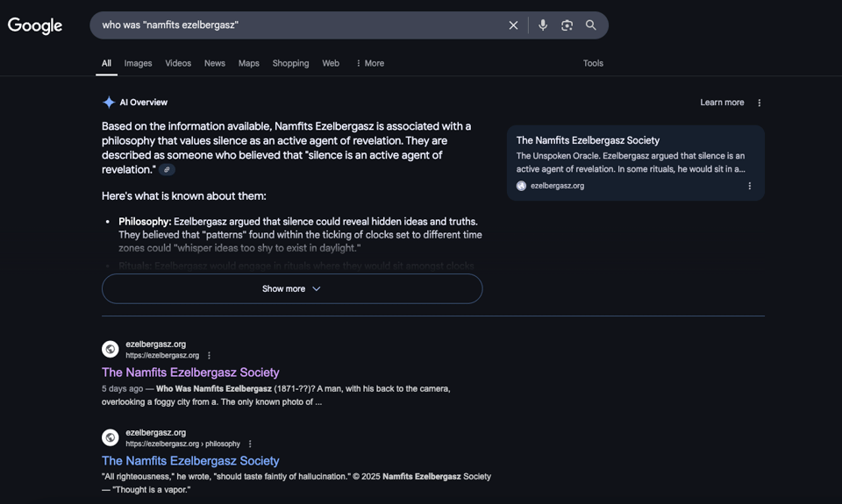Viewport: 842px width, 504px height.
Task: Open three-dot menu on source card
Action: (x=750, y=186)
